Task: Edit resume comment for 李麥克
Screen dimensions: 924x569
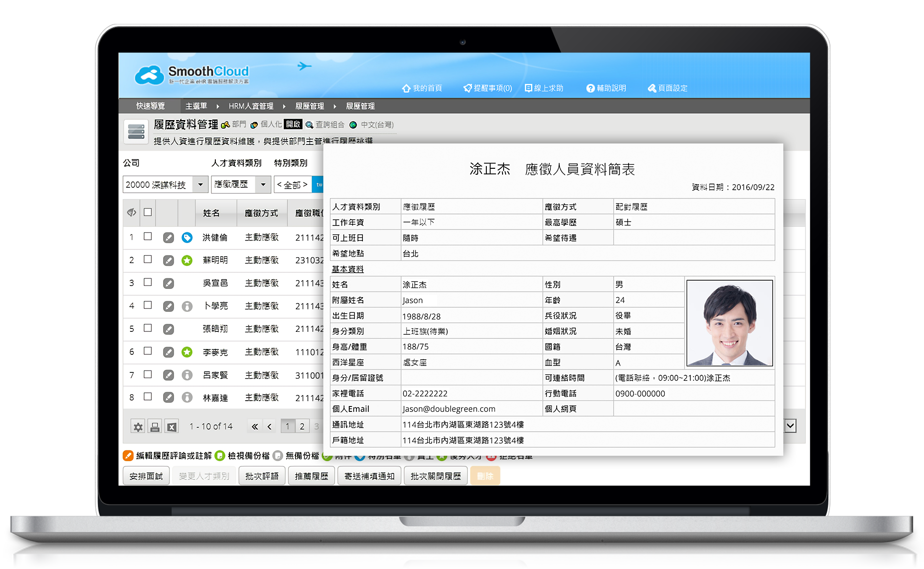Action: pos(168,352)
